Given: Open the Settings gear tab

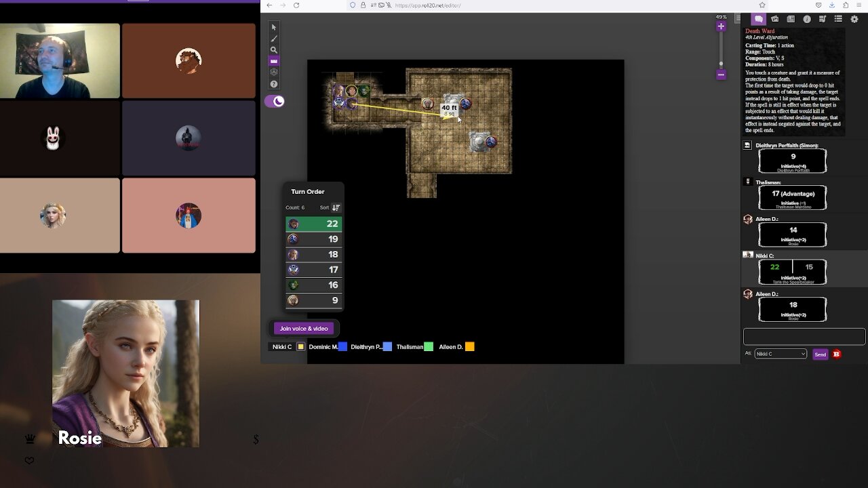Looking at the screenshot, I should click(x=854, y=19).
